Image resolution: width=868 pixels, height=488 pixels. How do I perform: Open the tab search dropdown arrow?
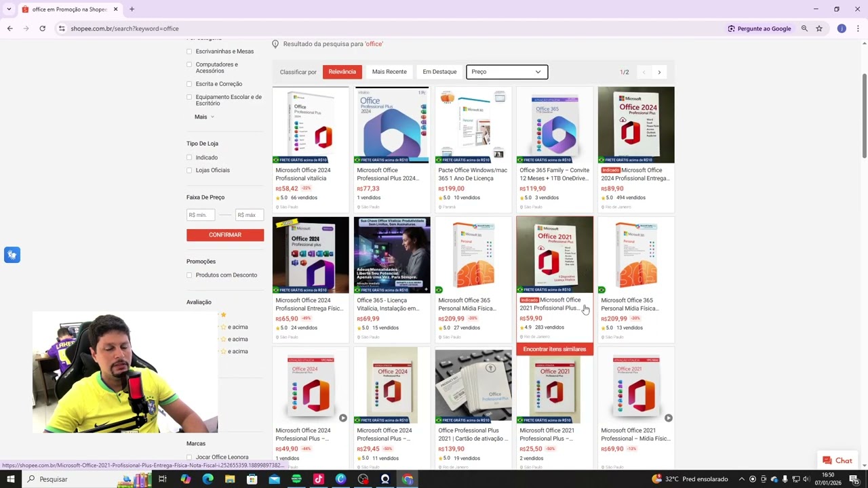point(9,9)
